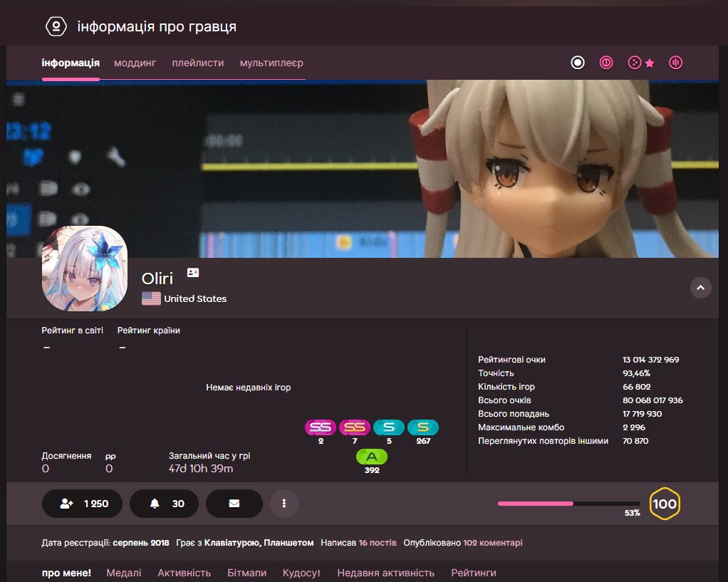Click the max combo value 2 296
728x582 pixels.
pos(634,427)
